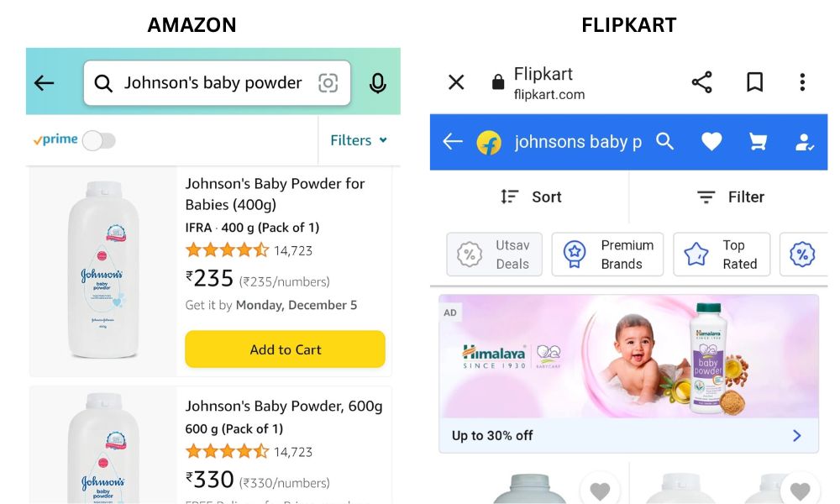The image size is (840, 504).
Task: Add the 400g baby powder to cart
Action: [x=285, y=349]
